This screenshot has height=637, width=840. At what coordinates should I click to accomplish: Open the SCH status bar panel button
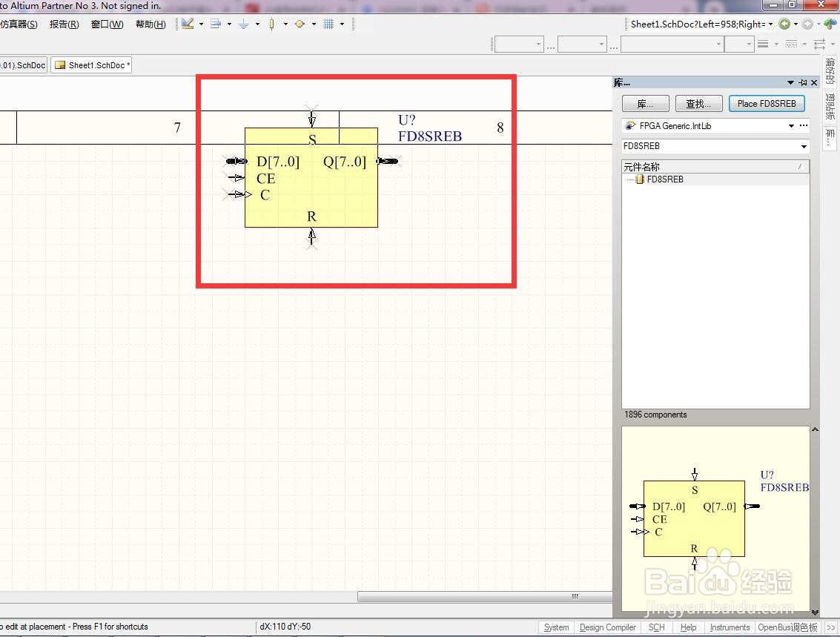656,627
